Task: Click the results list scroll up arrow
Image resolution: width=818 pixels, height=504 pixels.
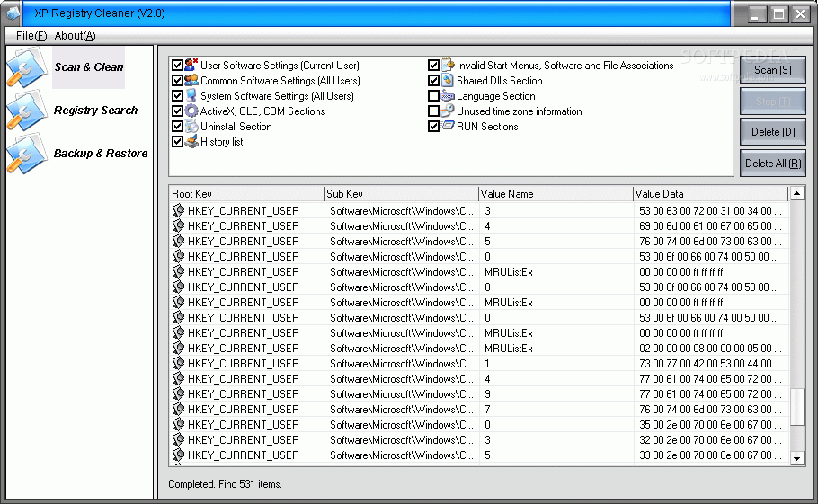Action: (796, 193)
